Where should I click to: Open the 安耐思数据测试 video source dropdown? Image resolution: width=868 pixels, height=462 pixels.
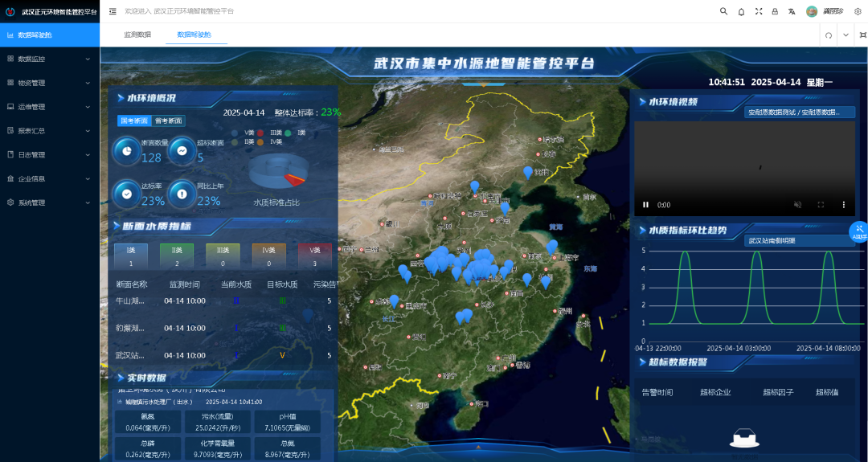800,112
